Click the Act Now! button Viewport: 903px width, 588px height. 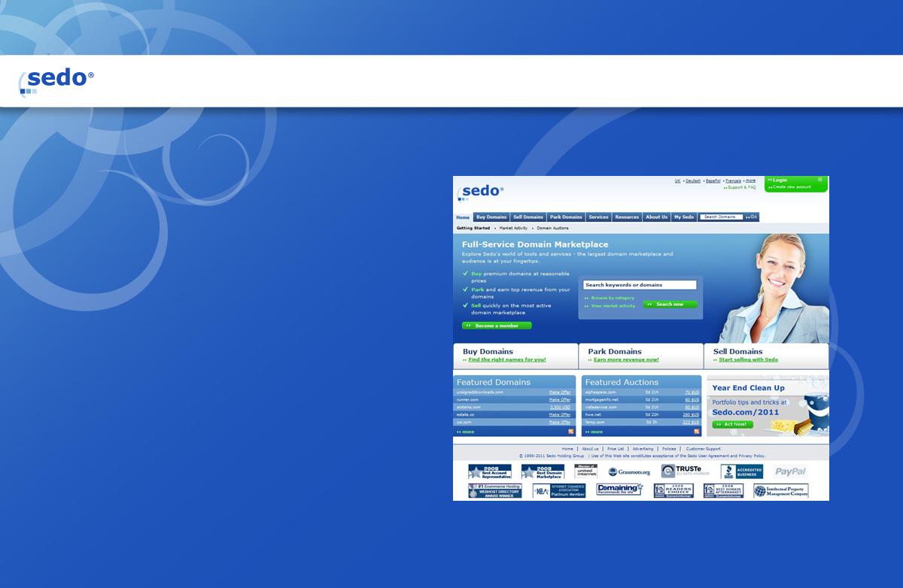pyautogui.click(x=732, y=424)
